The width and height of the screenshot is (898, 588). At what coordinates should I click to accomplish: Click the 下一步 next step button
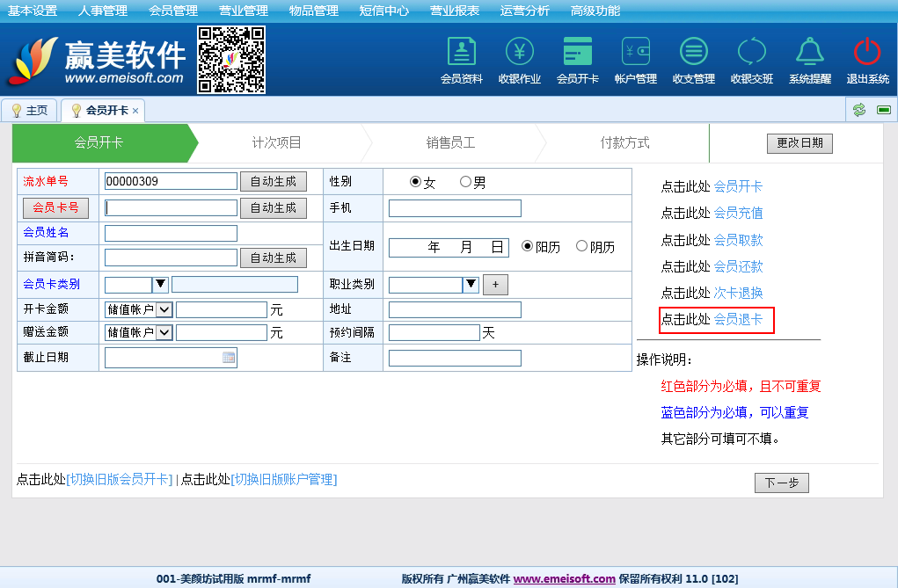[x=781, y=483]
